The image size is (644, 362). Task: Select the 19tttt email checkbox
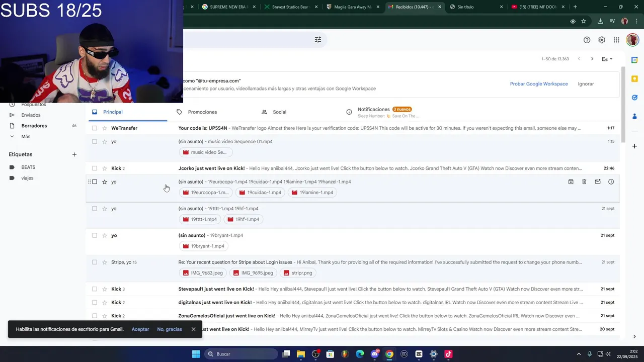(95, 209)
